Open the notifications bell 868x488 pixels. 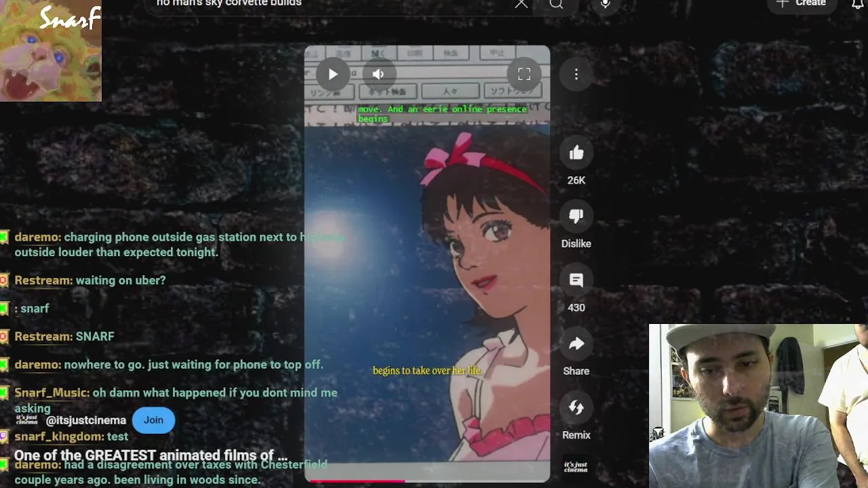pyautogui.click(x=858, y=4)
